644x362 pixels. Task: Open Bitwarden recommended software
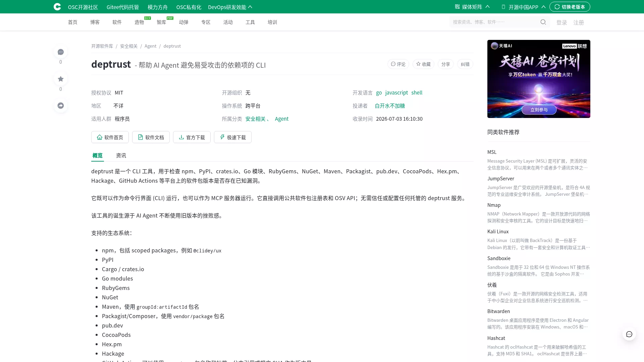(x=498, y=311)
